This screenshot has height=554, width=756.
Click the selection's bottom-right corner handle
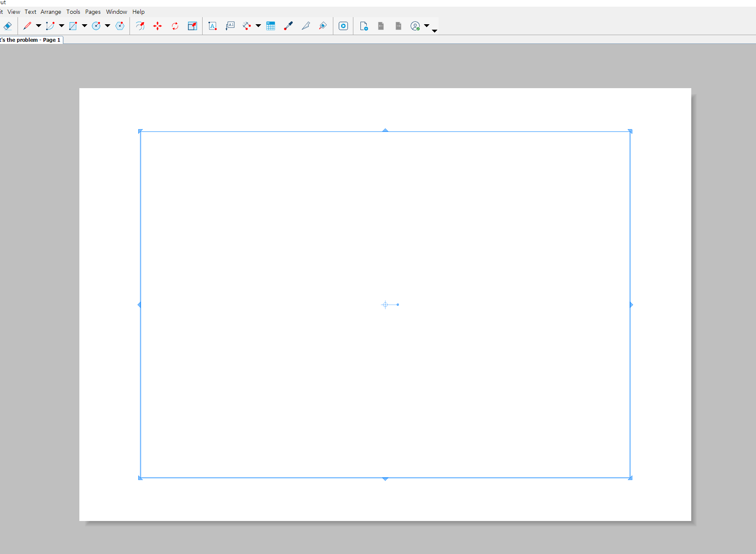click(x=630, y=478)
